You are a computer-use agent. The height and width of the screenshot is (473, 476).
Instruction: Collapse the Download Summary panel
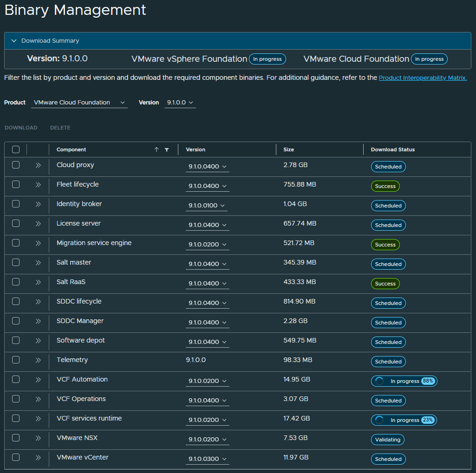pyautogui.click(x=14, y=41)
